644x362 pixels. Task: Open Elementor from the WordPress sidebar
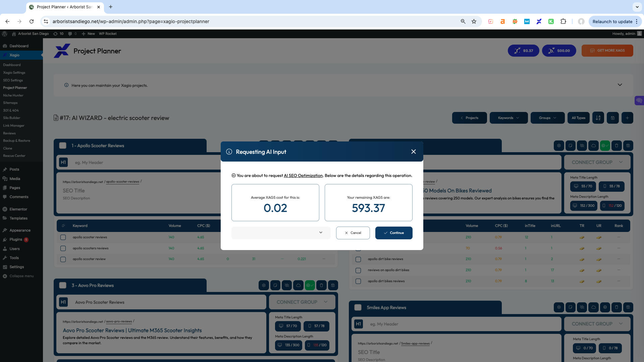click(18, 209)
